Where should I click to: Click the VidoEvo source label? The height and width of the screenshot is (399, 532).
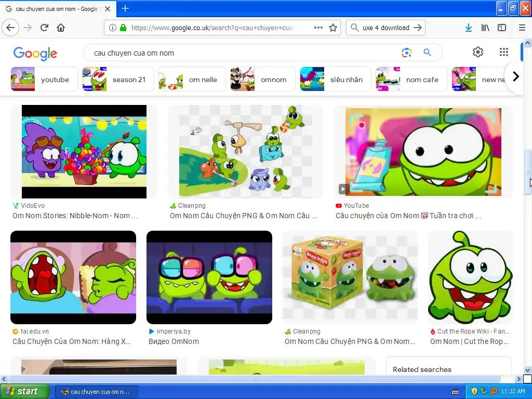[33, 205]
